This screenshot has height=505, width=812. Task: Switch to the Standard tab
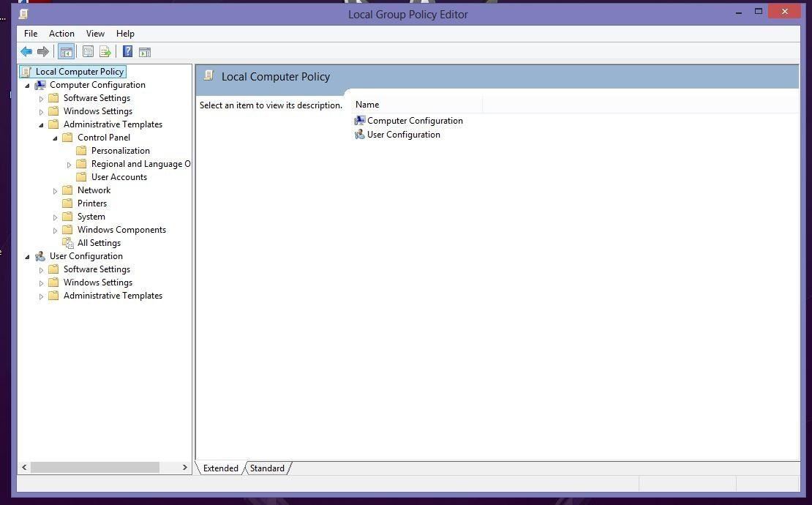(x=267, y=468)
